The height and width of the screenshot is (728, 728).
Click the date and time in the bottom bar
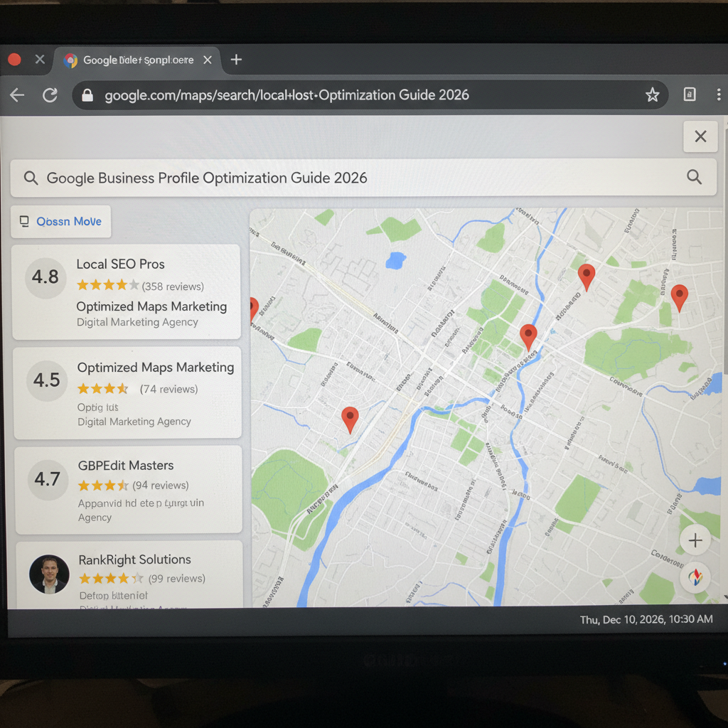(646, 619)
